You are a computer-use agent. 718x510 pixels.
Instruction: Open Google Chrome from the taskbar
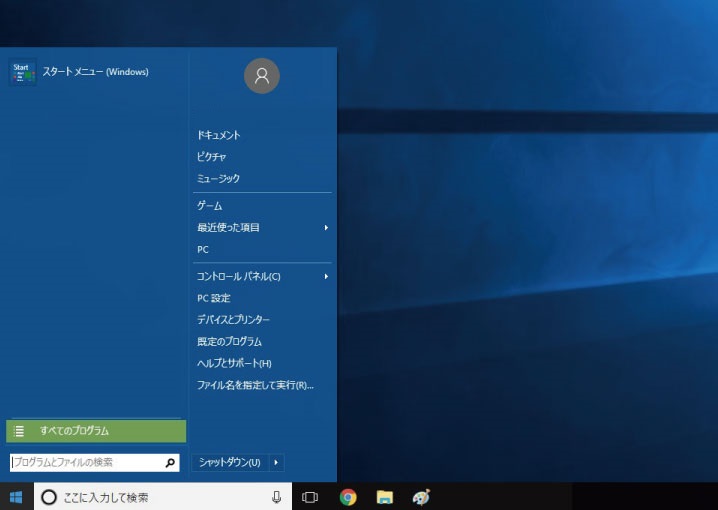tap(348, 497)
